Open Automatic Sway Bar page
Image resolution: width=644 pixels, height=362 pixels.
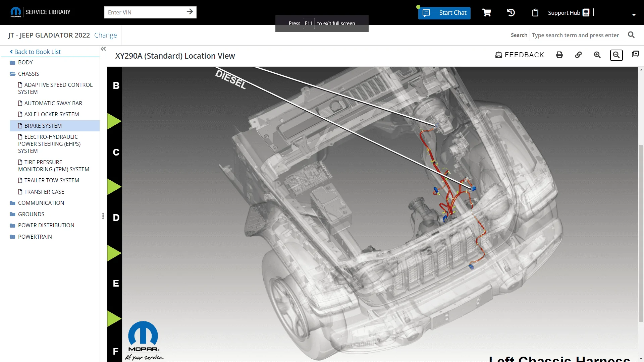point(50,103)
